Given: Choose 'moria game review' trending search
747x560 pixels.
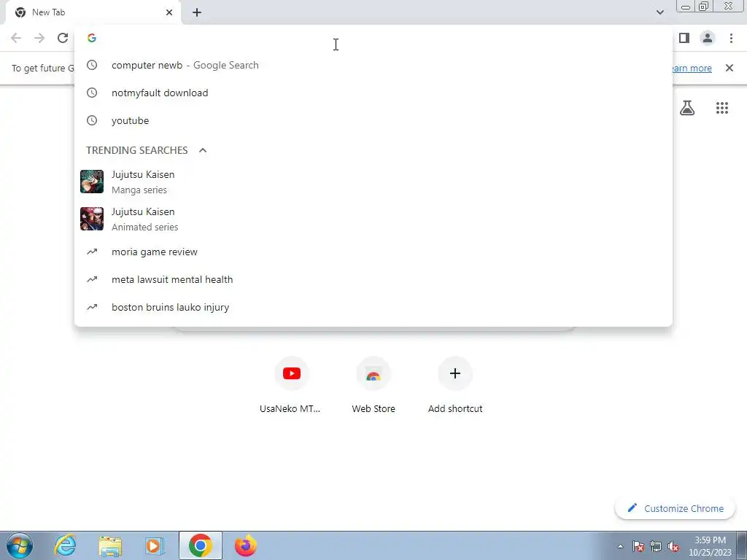Looking at the screenshot, I should (373, 252).
